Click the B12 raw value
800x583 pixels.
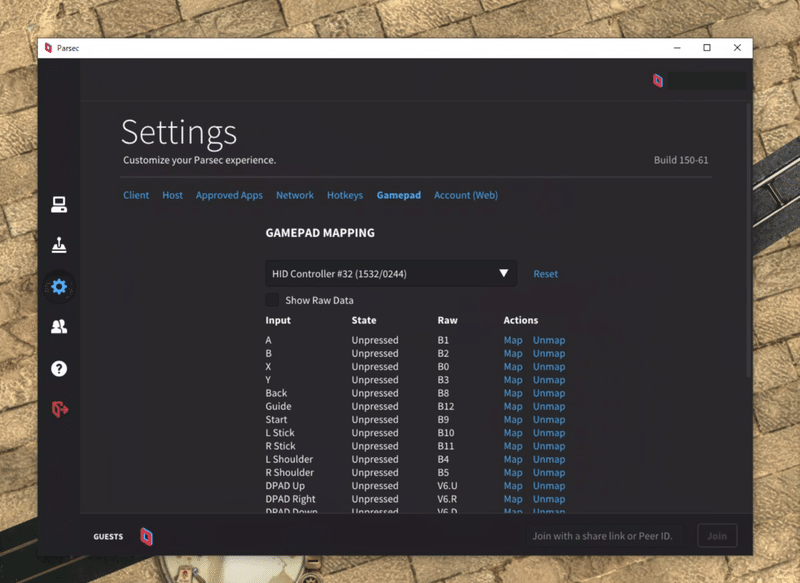[445, 407]
